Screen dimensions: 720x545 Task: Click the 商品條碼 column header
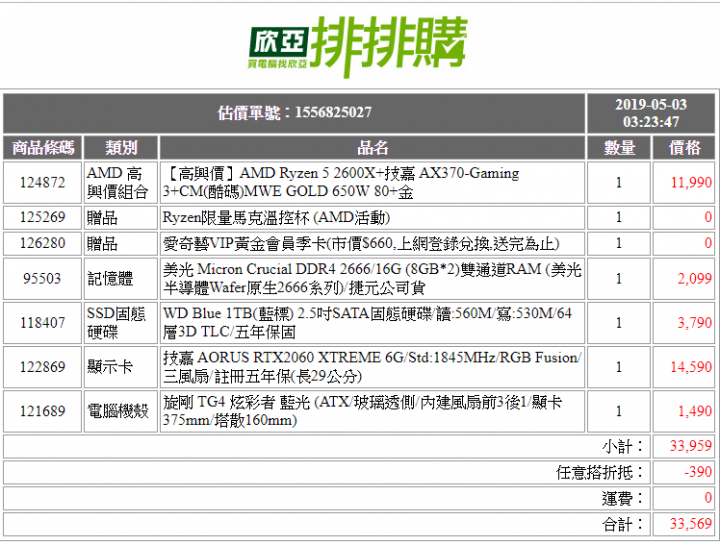(43, 147)
